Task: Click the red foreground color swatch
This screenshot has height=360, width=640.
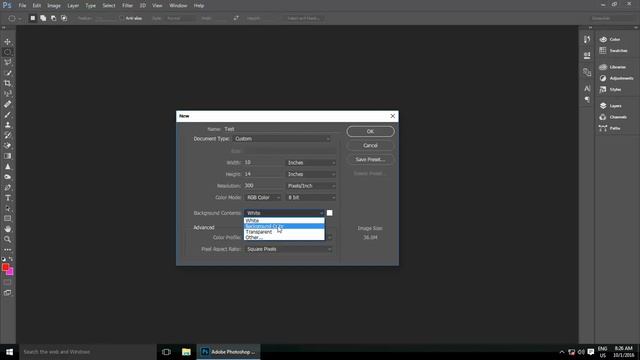Action: (5, 267)
